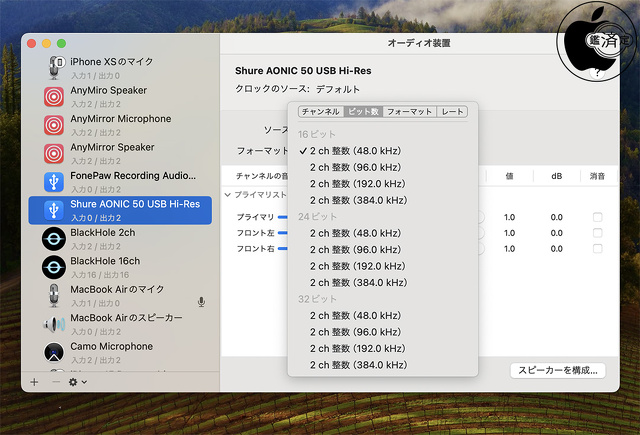The width and height of the screenshot is (640, 435).
Task: Select the BlackHole 16ch device icon
Action: click(x=54, y=267)
